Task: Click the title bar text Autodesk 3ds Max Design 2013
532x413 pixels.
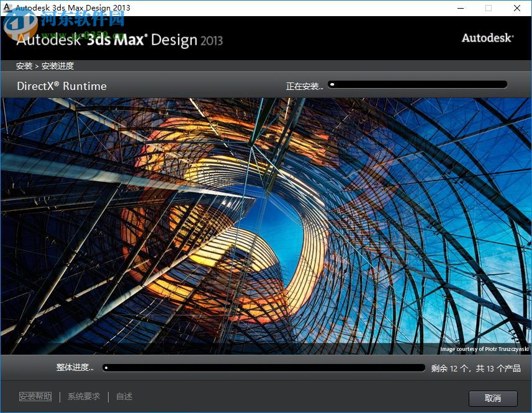Action: pos(71,8)
